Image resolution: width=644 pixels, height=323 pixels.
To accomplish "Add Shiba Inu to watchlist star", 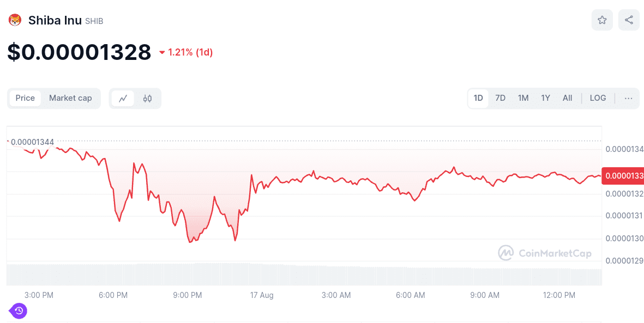I will pyautogui.click(x=602, y=20).
